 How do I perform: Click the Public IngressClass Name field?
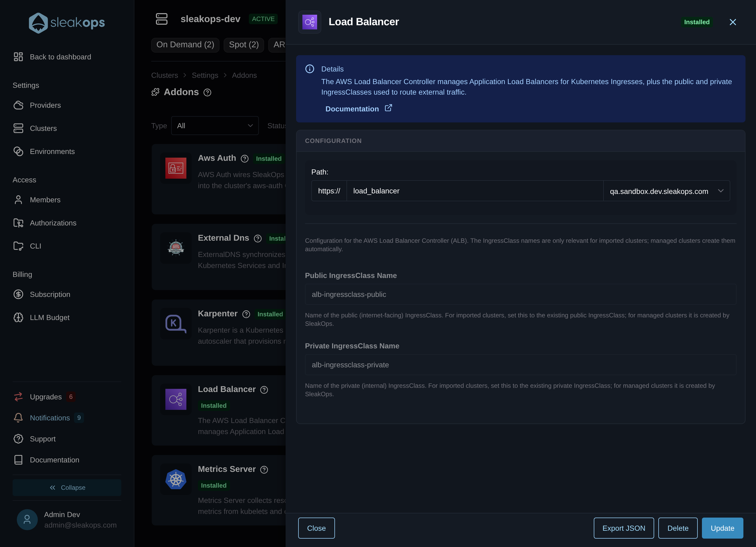tap(521, 294)
